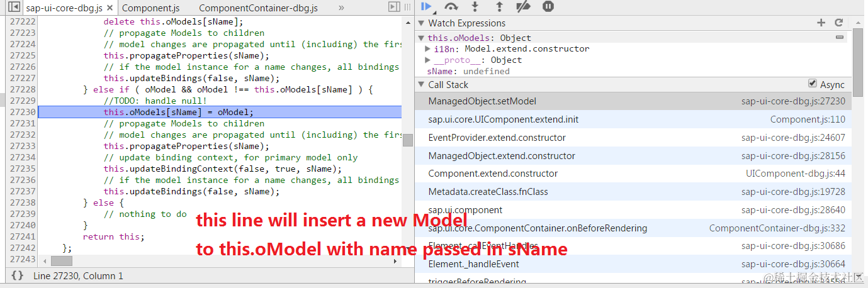
Task: Set breakpoint on line number 27235
Action: tap(22, 169)
